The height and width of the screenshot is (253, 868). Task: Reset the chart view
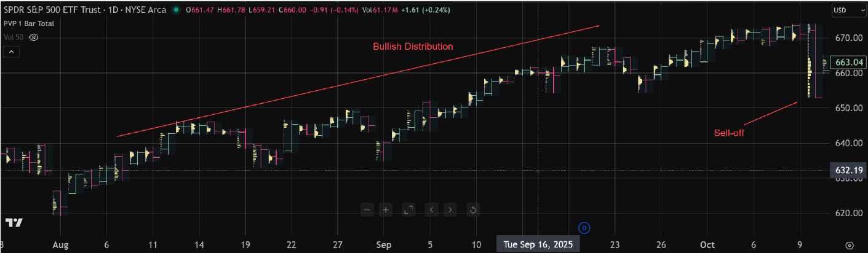click(472, 210)
